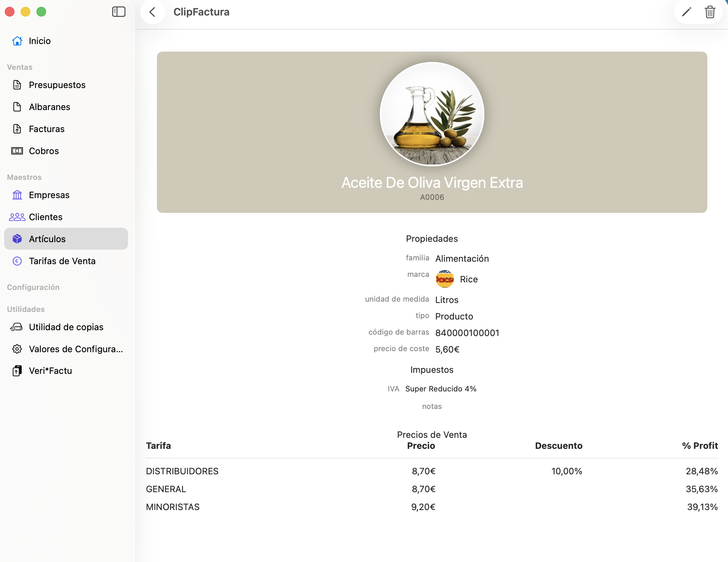
Task: Select the DISTRIBUIDORES price row
Action: tap(182, 471)
